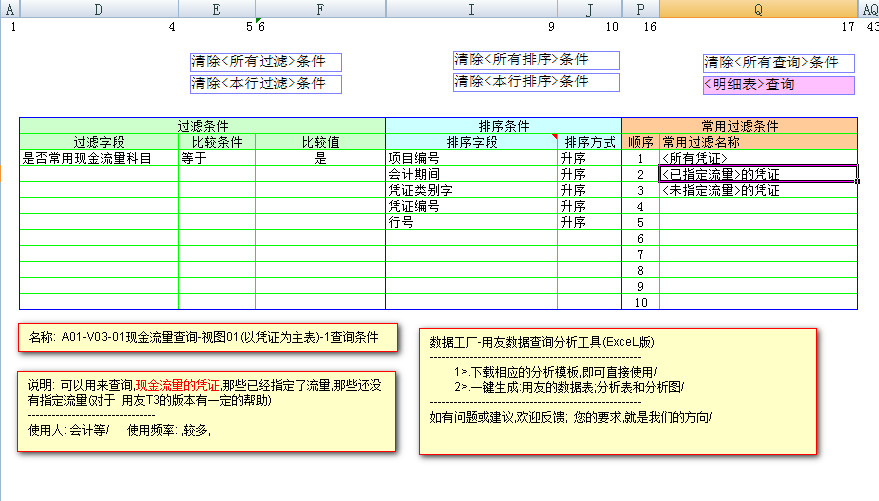The width and height of the screenshot is (879, 501).
Task: Click the comparison value cell containing 是
Action: coord(320,158)
